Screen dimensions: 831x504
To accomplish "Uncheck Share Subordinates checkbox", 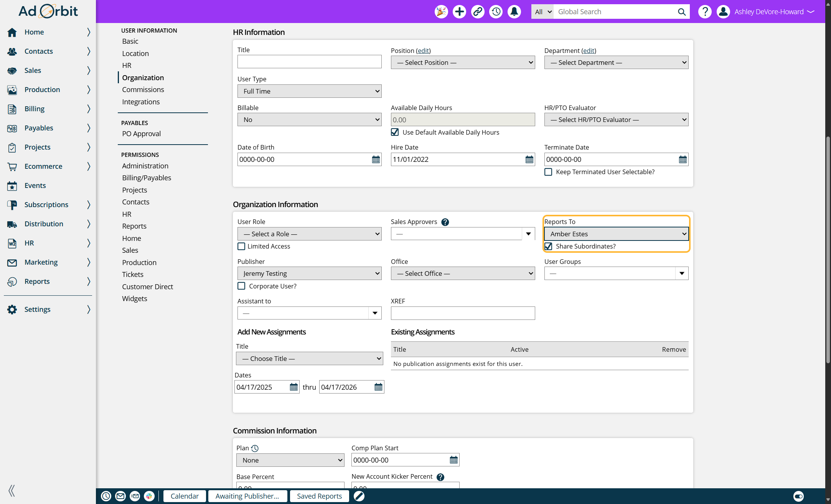I will point(548,246).
